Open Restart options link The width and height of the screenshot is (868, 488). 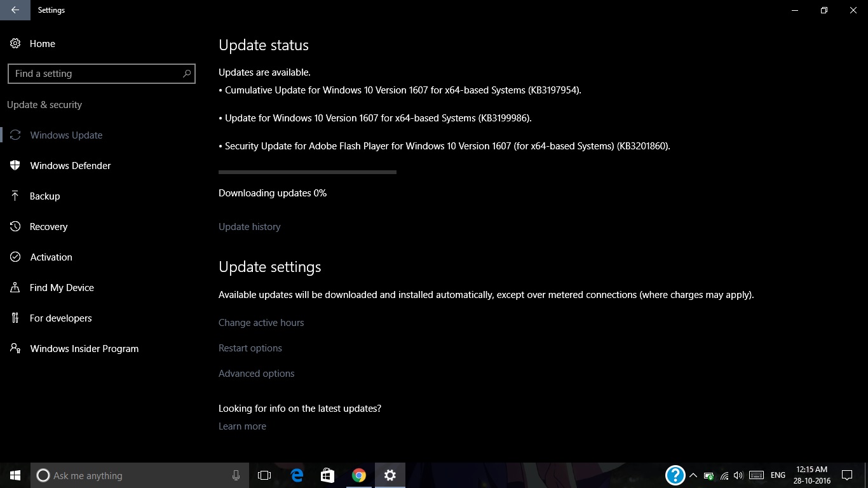click(x=250, y=348)
